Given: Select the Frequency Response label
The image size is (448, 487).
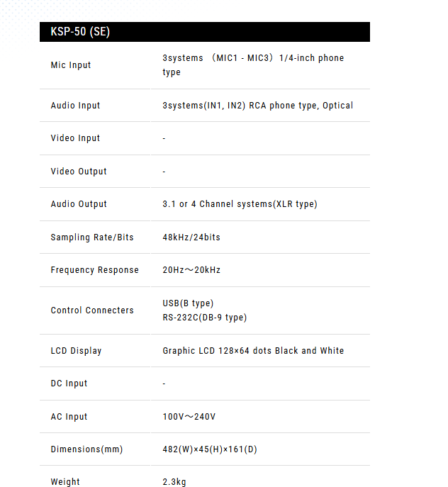Looking at the screenshot, I should (x=95, y=270).
